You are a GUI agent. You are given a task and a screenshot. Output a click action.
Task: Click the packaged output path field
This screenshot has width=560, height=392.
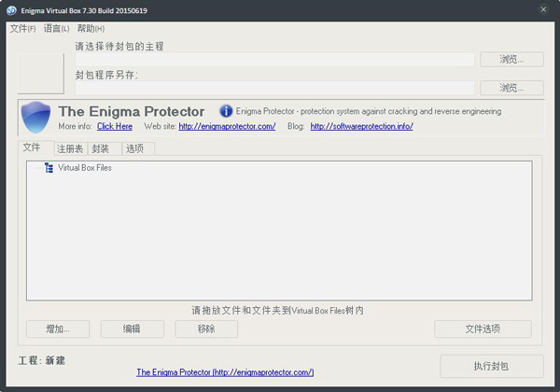274,88
